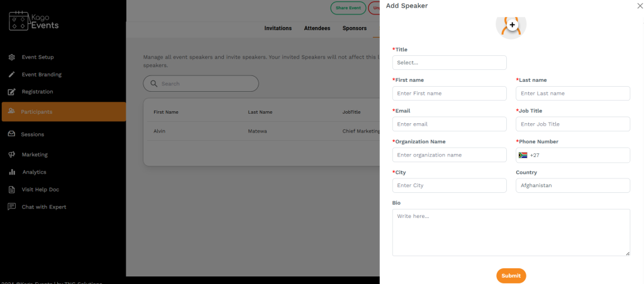The image size is (644, 284).
Task: Focus the Bio text area
Action: click(x=511, y=232)
